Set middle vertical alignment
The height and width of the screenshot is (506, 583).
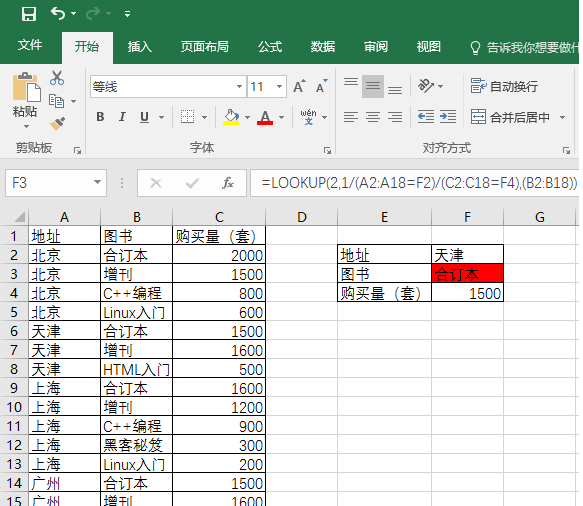coord(373,86)
